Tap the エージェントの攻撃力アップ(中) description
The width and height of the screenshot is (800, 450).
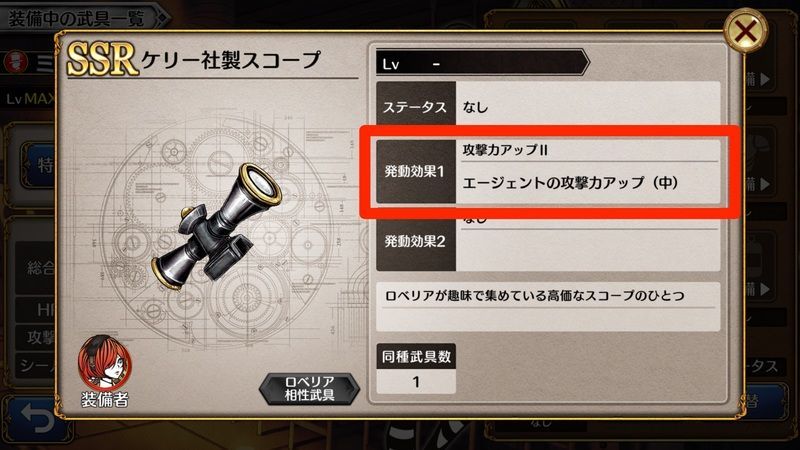pos(570,183)
